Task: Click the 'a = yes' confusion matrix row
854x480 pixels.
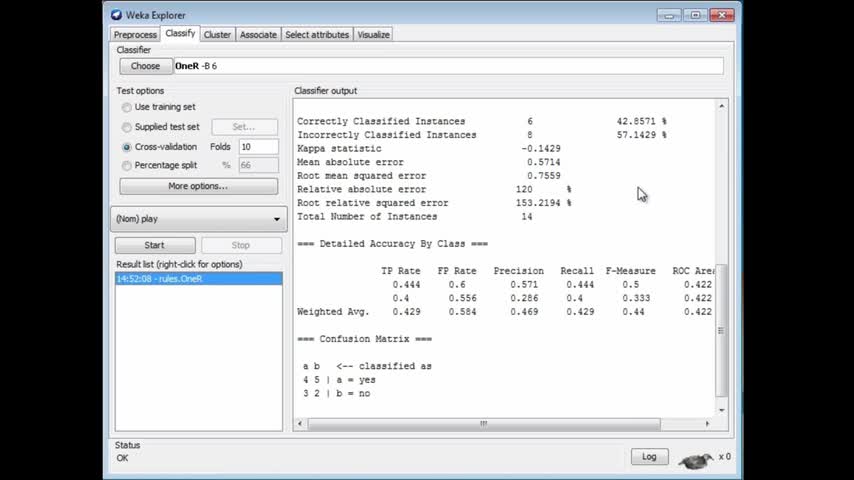Action: [x=339, y=380]
